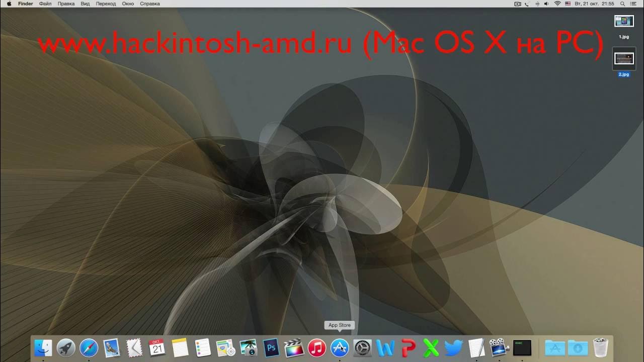Viewport: 644px width, 362px height.
Task: Click the phone handset menu bar icon
Action: 528,4
